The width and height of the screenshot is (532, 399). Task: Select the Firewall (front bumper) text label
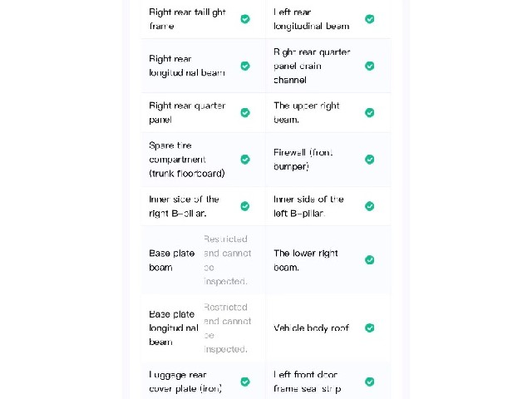(303, 160)
